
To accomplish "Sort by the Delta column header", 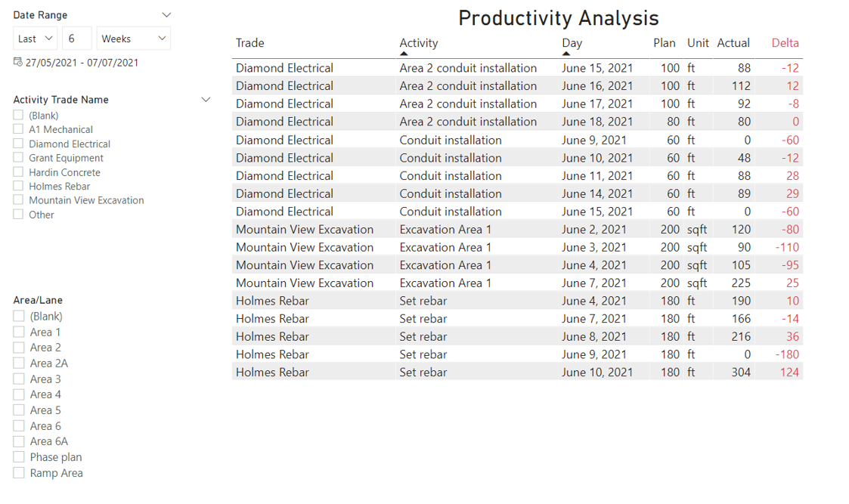I will [x=785, y=43].
